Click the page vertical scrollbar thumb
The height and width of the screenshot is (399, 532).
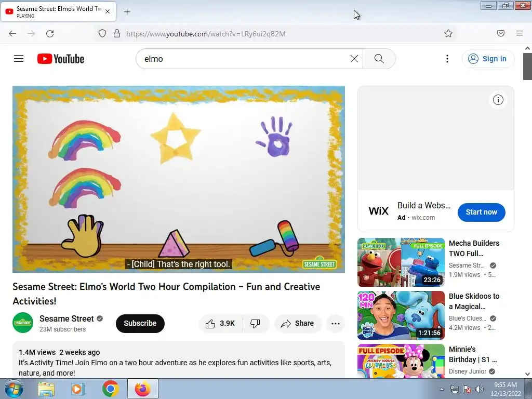point(527,66)
